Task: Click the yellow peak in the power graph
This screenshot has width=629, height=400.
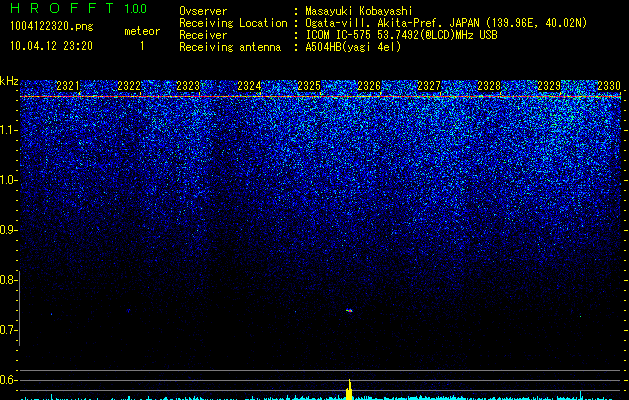Action: [x=349, y=390]
